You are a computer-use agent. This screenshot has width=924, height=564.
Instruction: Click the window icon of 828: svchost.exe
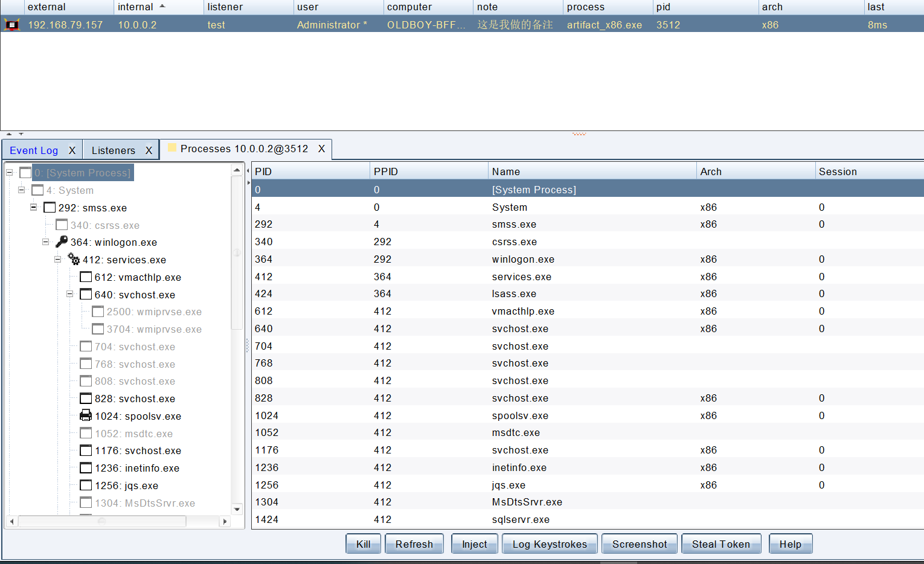click(x=86, y=398)
